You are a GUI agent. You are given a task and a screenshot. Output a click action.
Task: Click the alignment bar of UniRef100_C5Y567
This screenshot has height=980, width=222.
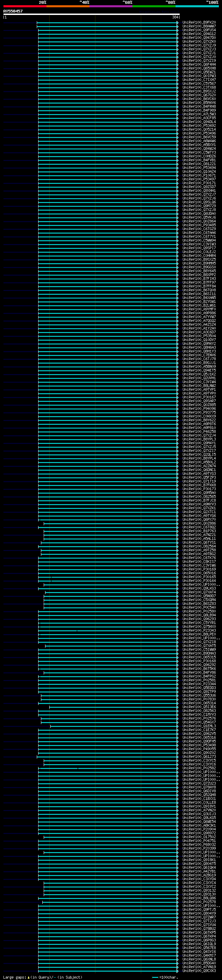point(108,84)
